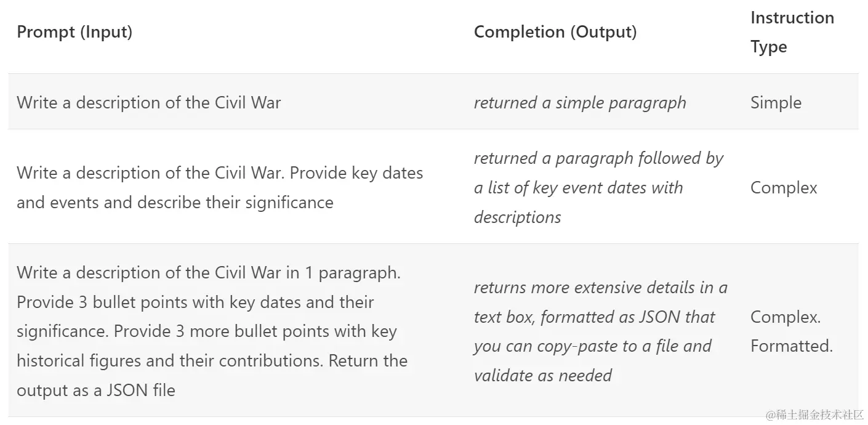Click the first row prompt about the Civil War

tap(149, 102)
